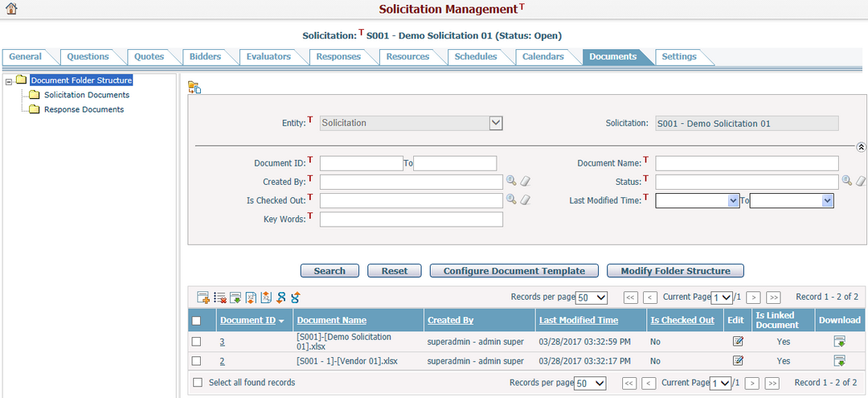This screenshot has height=398, width=868.
Task: Tick the checkbox for document ID 2
Action: click(x=197, y=361)
